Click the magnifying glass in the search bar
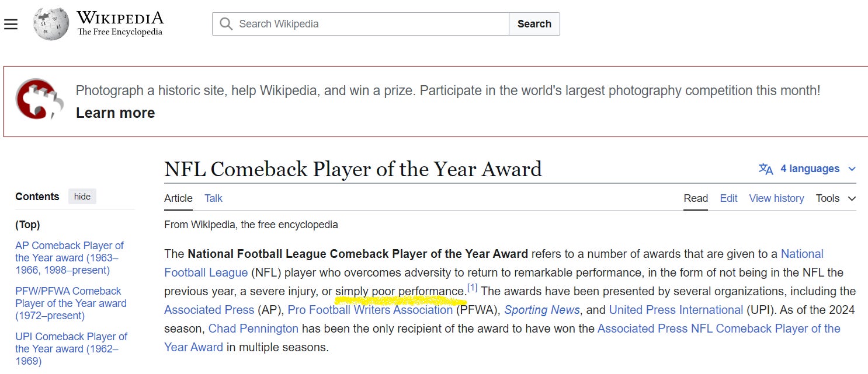This screenshot has width=868, height=374. [225, 24]
